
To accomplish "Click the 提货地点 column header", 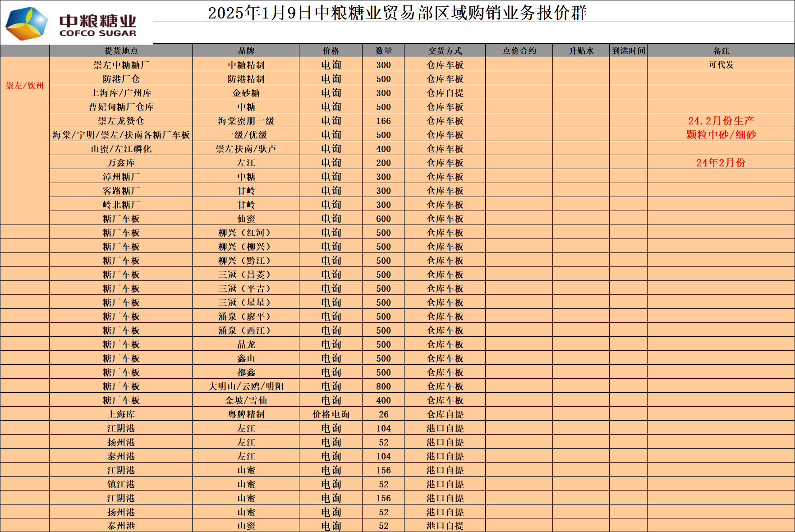I will coord(121,51).
